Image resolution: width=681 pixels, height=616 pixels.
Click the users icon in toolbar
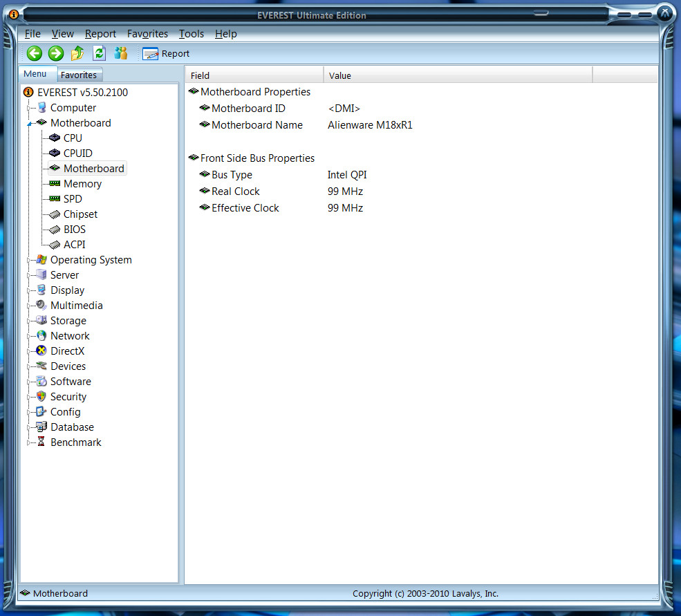121,53
